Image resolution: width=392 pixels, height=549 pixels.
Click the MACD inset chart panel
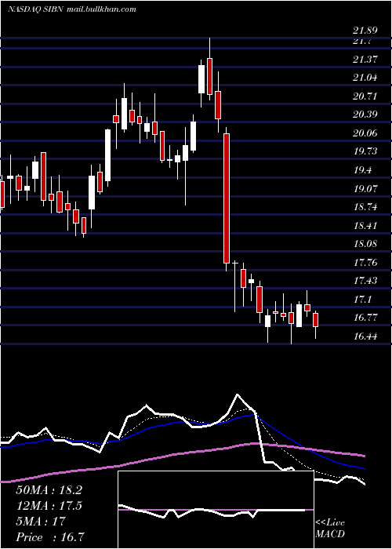coord(216,510)
